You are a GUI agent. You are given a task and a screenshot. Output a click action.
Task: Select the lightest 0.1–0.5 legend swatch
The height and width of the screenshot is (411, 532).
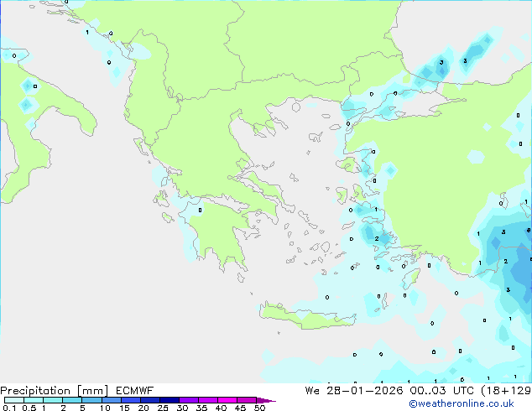[x=14, y=400]
